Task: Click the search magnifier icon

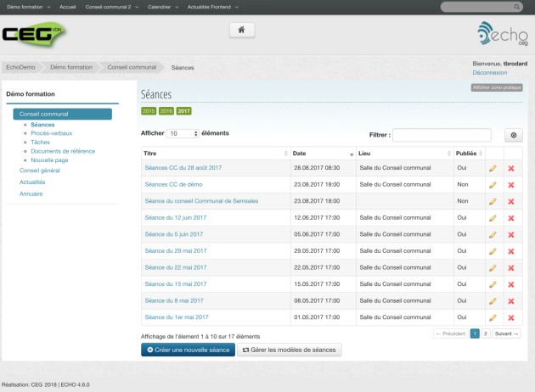Action: coord(516,7)
